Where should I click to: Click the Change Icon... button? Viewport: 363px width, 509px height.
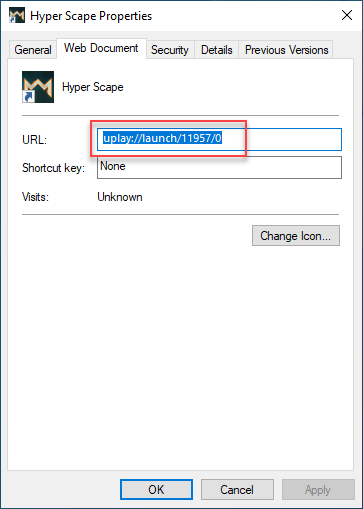pyautogui.click(x=296, y=236)
